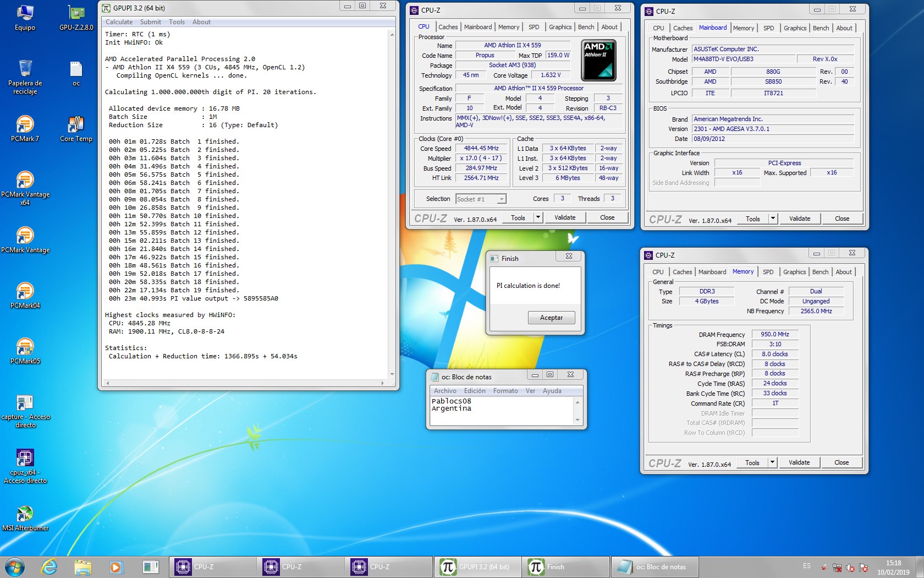Click GPUPI horizontal scrollbar right arrow
Screen dimensions: 924x578
(383, 383)
